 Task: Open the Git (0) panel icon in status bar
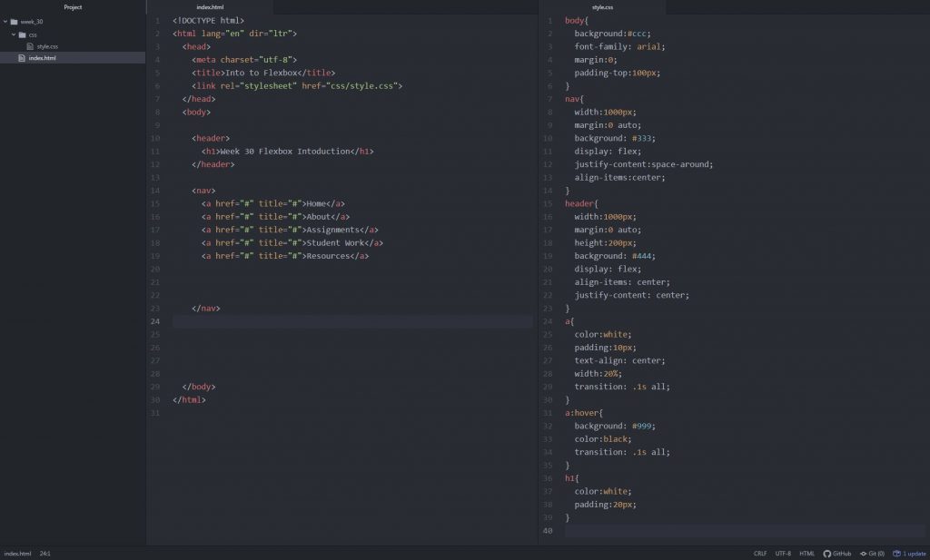(x=864, y=554)
